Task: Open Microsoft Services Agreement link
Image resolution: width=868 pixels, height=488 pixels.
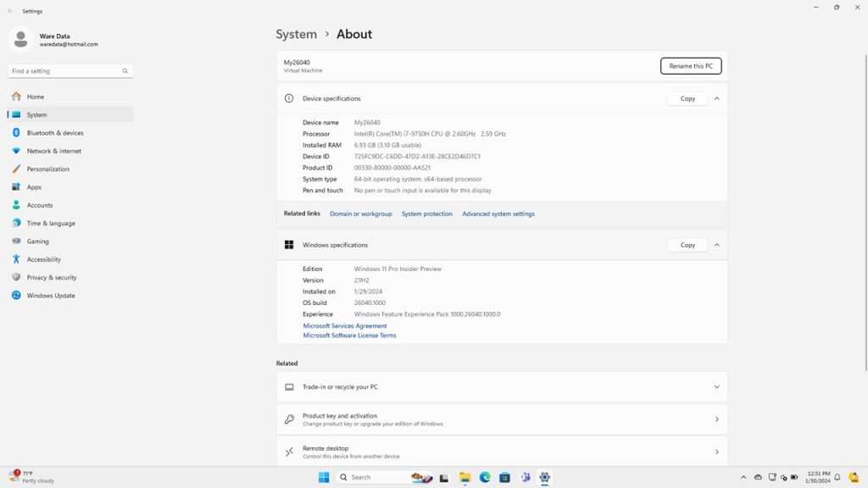Action: [345, 326]
